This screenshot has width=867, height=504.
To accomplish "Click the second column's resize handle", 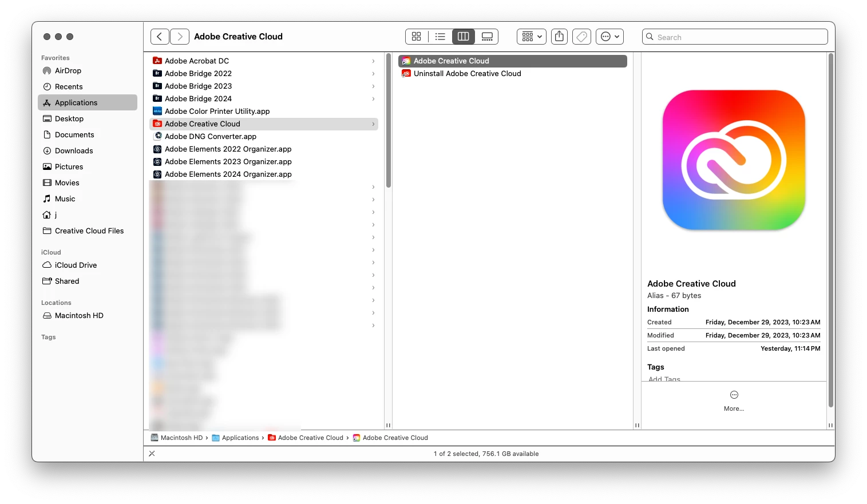I will pyautogui.click(x=637, y=425).
